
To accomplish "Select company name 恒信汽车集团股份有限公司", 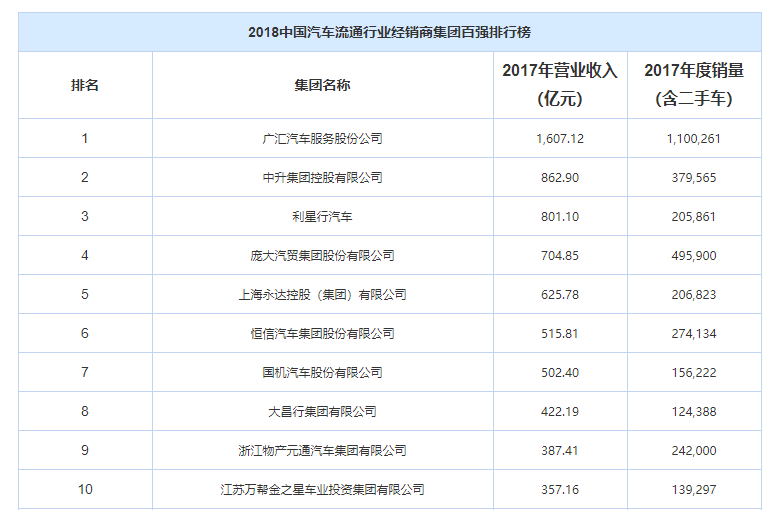I will point(322,334).
